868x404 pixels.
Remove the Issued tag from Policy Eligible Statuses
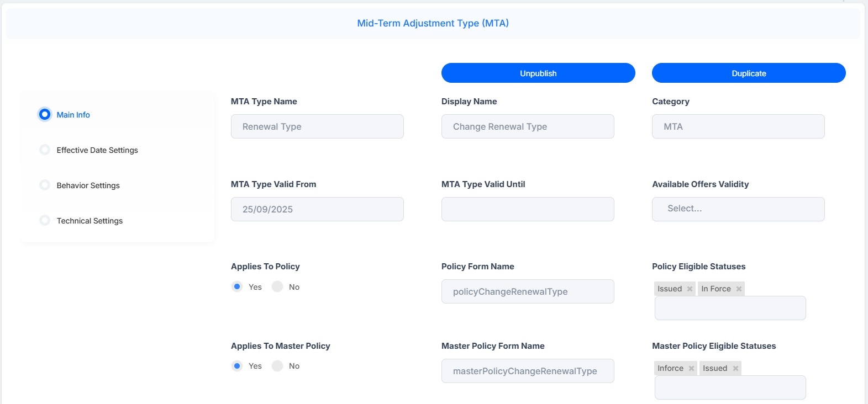coord(690,289)
